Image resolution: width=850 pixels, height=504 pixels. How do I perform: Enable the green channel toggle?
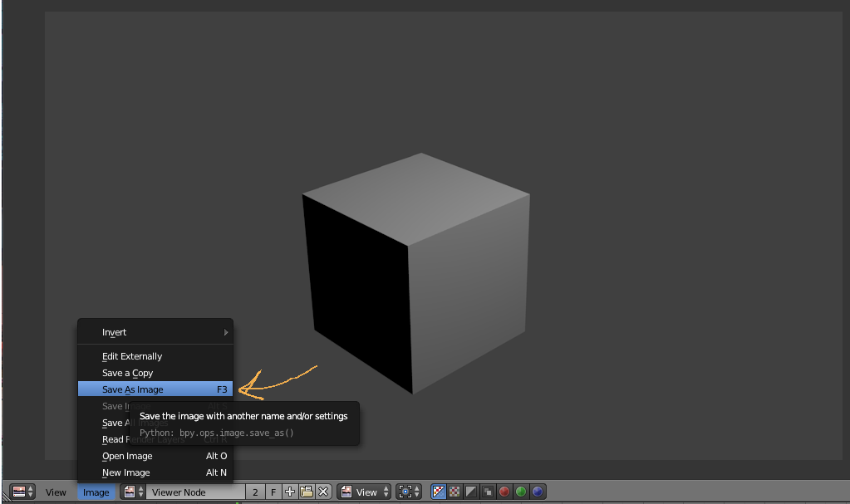pos(520,492)
